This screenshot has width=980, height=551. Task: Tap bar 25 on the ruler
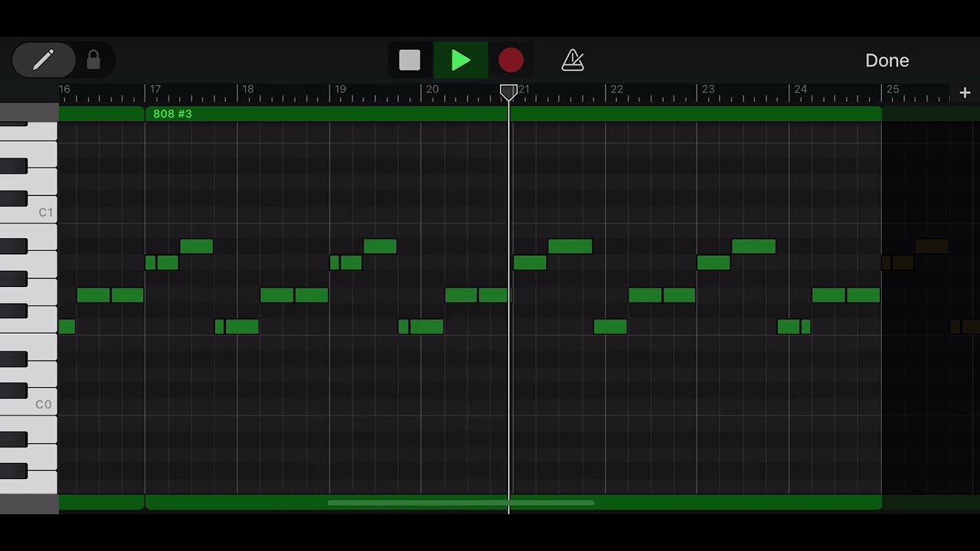coord(893,90)
